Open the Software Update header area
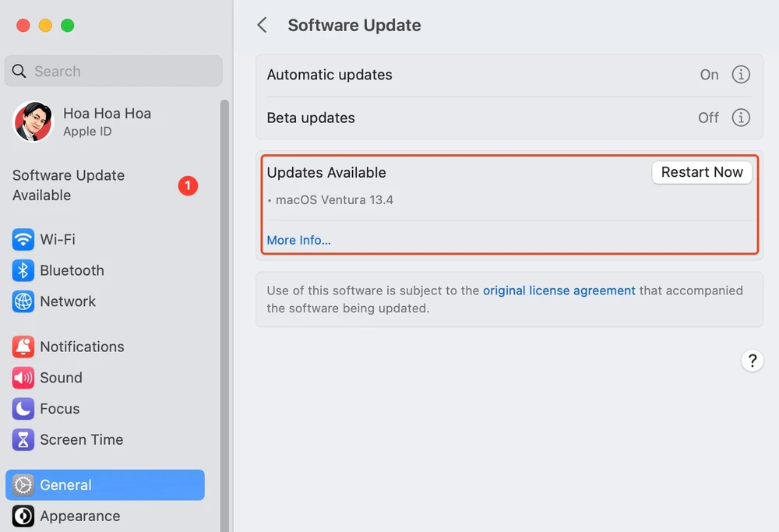This screenshot has width=779, height=532. tap(354, 25)
